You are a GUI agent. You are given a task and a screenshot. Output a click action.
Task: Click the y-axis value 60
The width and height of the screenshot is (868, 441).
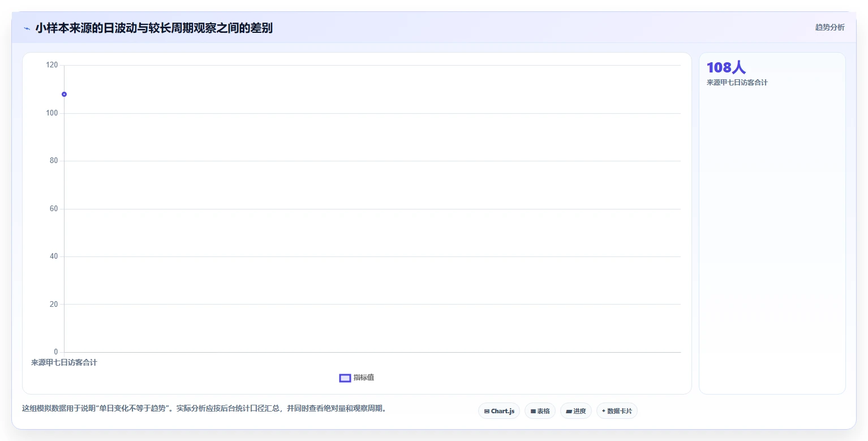point(54,209)
